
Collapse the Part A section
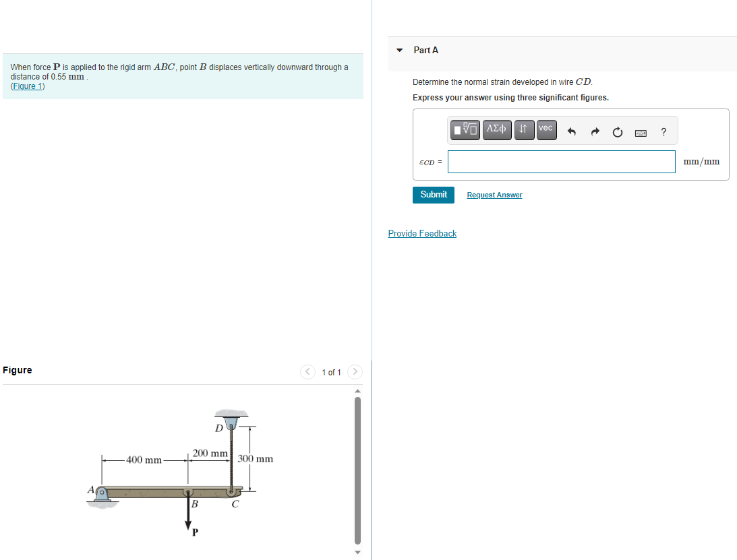399,50
